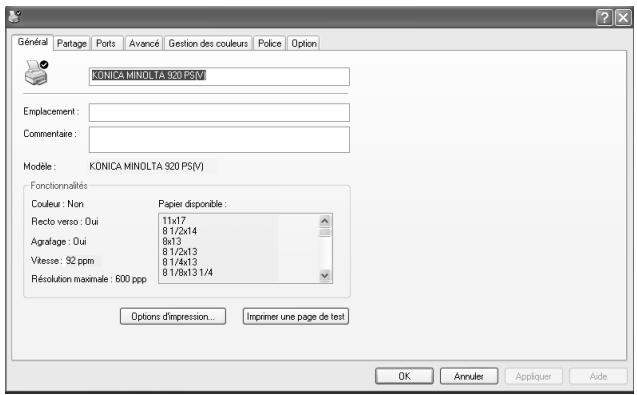The image size is (637, 395).
Task: Click the Résolution maximale : 600 ppp text
Action: [x=89, y=279]
